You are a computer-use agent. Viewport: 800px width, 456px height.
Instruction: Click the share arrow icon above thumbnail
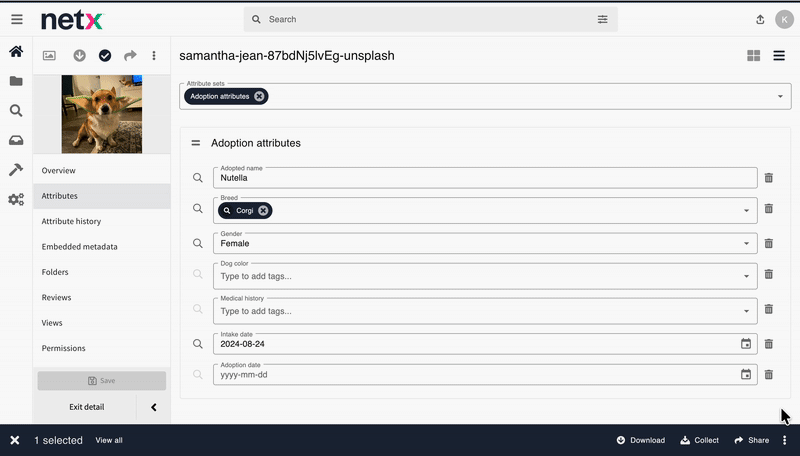[x=129, y=56]
